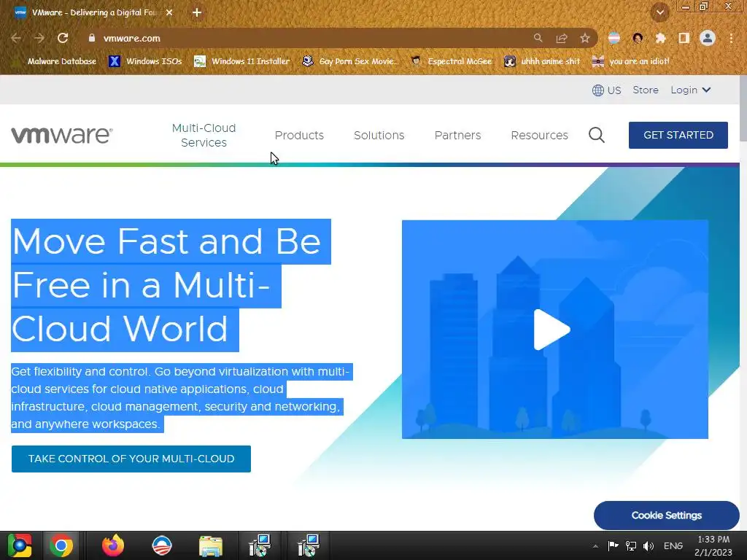Open the first installer taskbar item
Viewport: 747px width, 560px height.
coord(260,545)
